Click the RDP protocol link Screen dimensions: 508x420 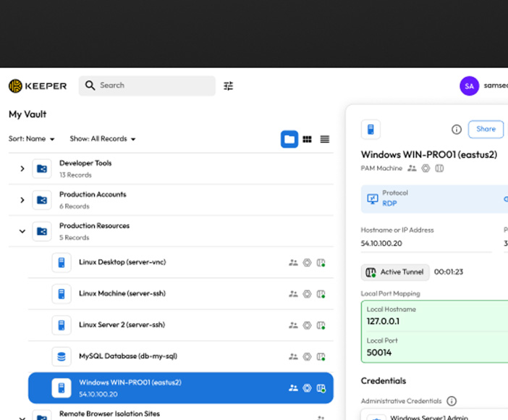point(389,203)
